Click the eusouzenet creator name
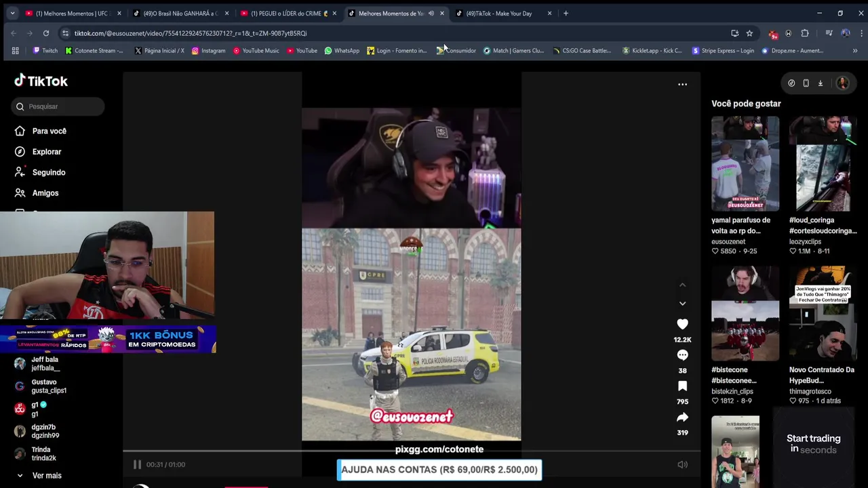 728,242
